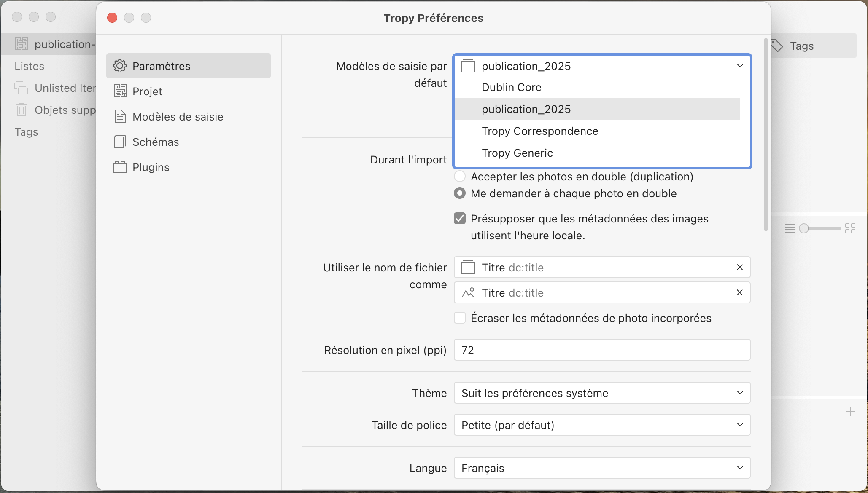868x493 pixels.
Task: Enable Écraser les métadonnées de photo incorporées
Action: pyautogui.click(x=460, y=318)
